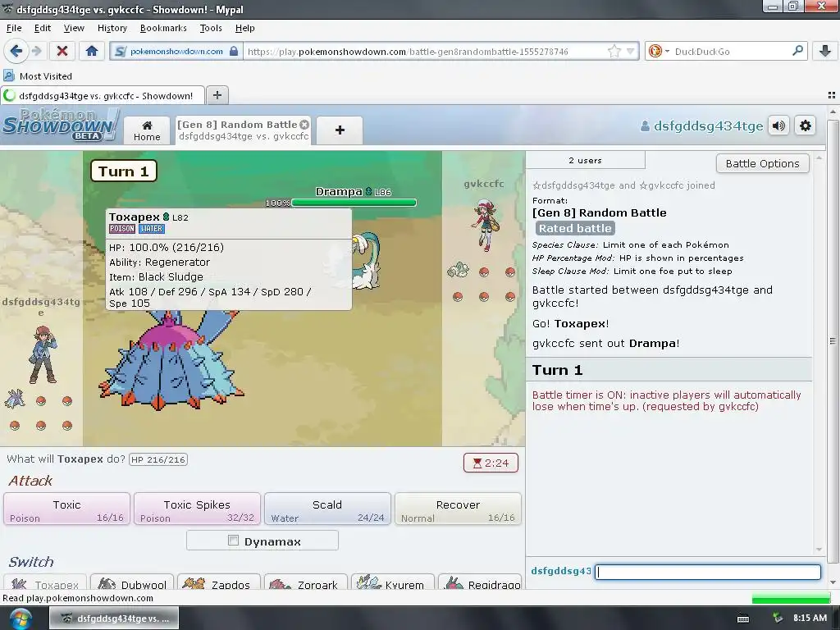840x630 pixels.
Task: Use the move Toxic
Action: (67, 509)
